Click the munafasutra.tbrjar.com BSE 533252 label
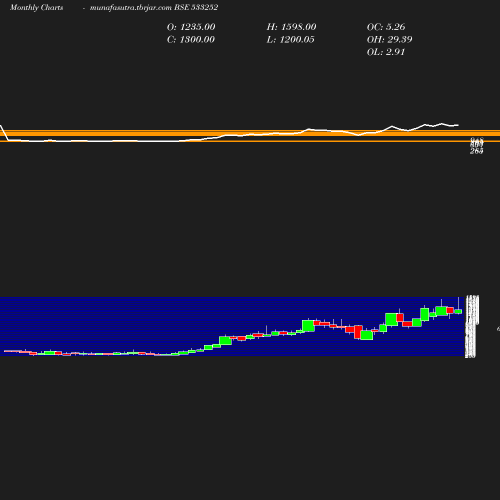This screenshot has height=500, width=500. [154, 8]
